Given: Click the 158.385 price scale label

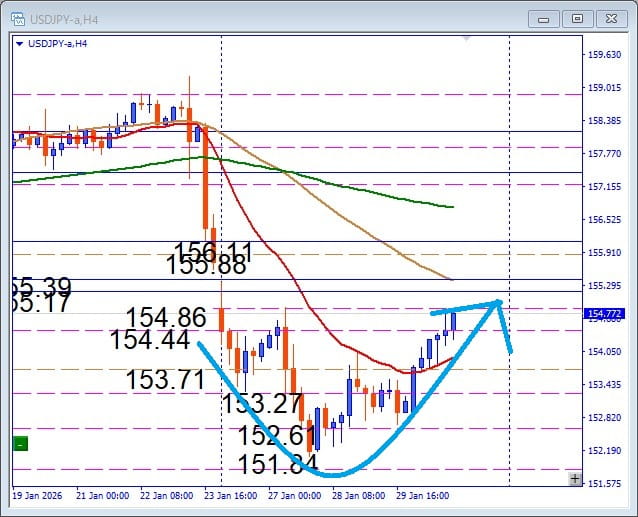Looking at the screenshot, I should [x=605, y=120].
